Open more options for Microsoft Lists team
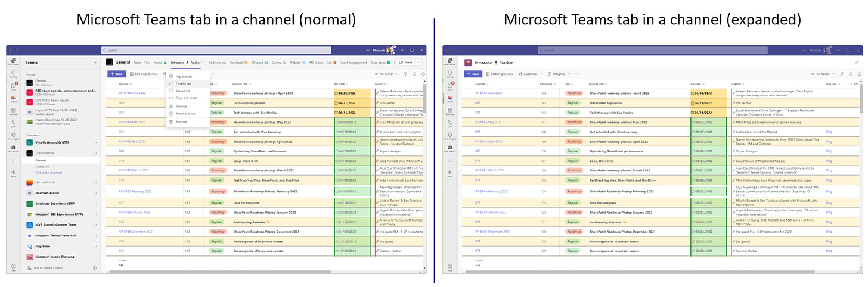This screenshot has height=287, width=868. 95,182
